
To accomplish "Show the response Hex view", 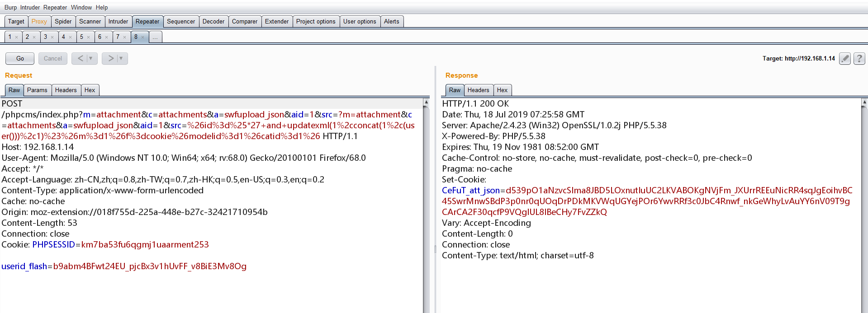I will pyautogui.click(x=503, y=90).
